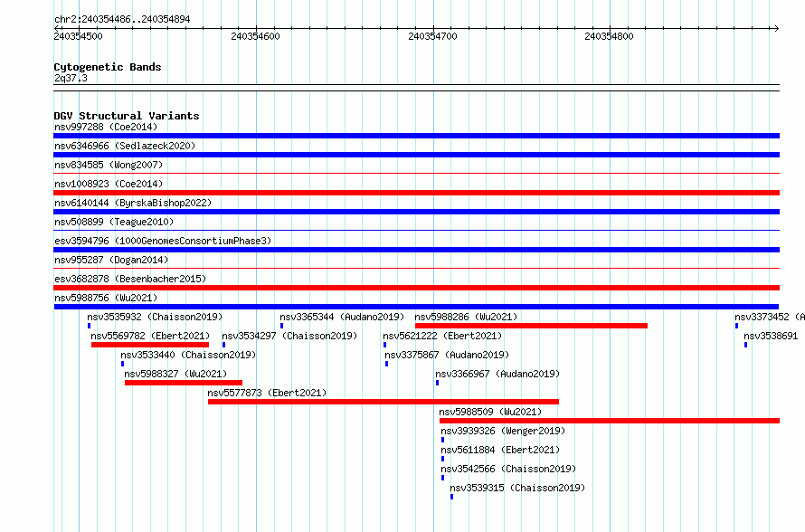Click nsv3366967 (Audano2019) label

(x=497, y=374)
